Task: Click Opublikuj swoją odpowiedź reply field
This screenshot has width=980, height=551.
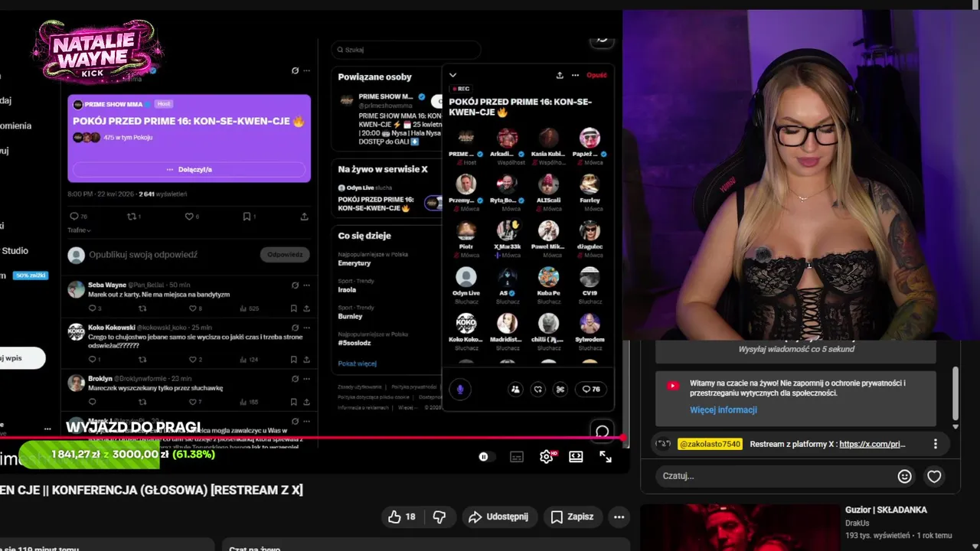Action: (143, 255)
